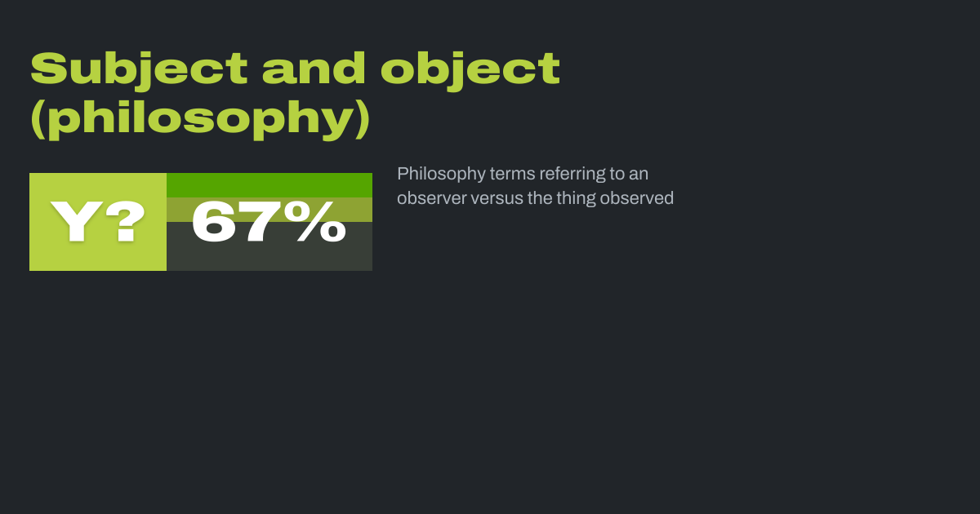Click the "67%" score value
This screenshot has height=514, width=980.
[269, 222]
